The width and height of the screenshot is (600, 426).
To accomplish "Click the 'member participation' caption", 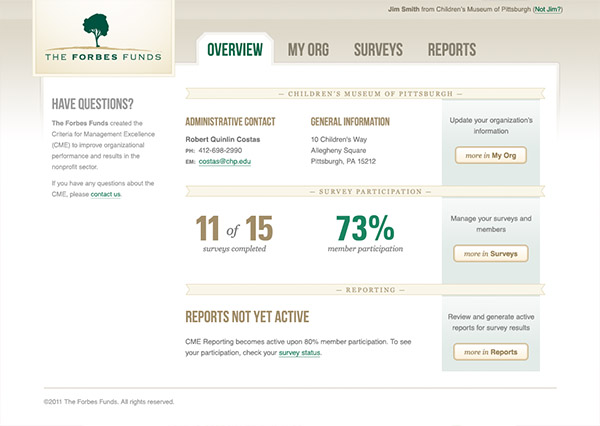I will [x=365, y=249].
